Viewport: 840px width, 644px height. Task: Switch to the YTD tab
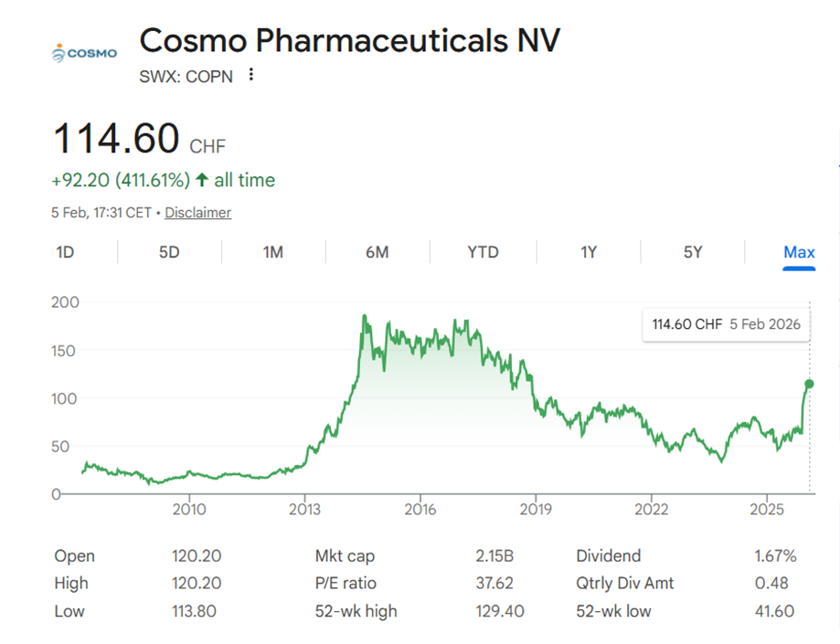click(x=483, y=252)
